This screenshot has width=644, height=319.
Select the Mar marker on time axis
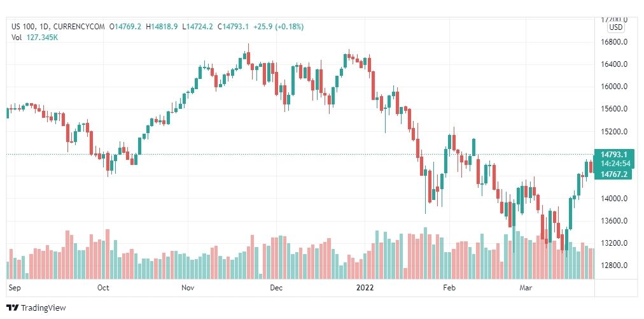pos(526,288)
